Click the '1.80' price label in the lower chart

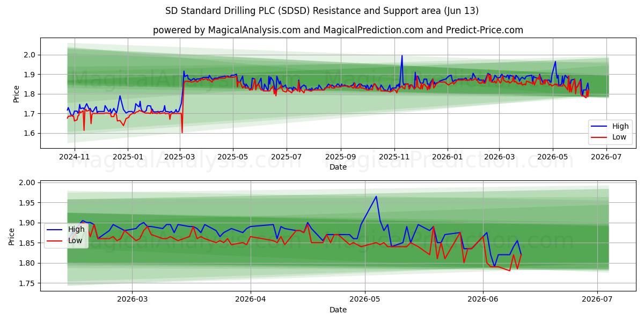(28, 264)
